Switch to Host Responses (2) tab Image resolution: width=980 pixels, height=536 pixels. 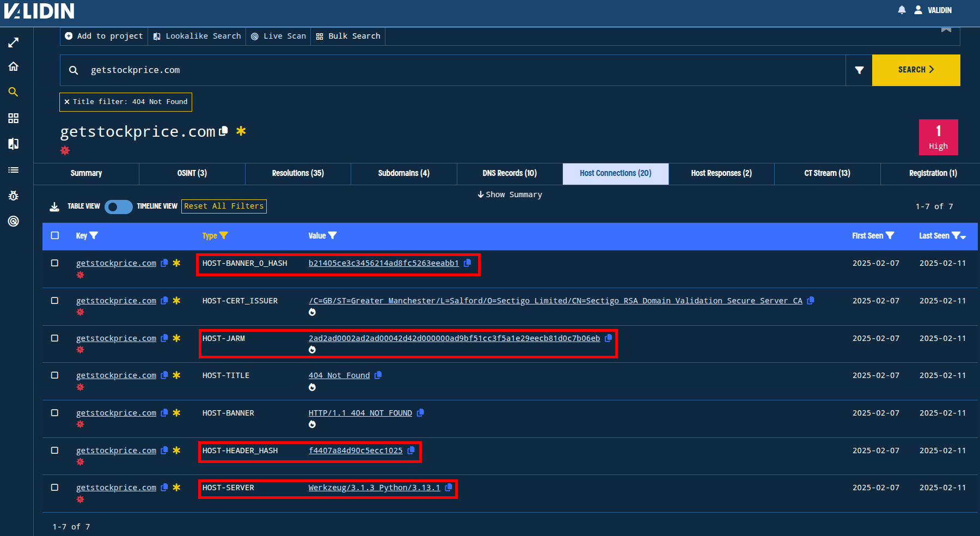[x=721, y=173]
